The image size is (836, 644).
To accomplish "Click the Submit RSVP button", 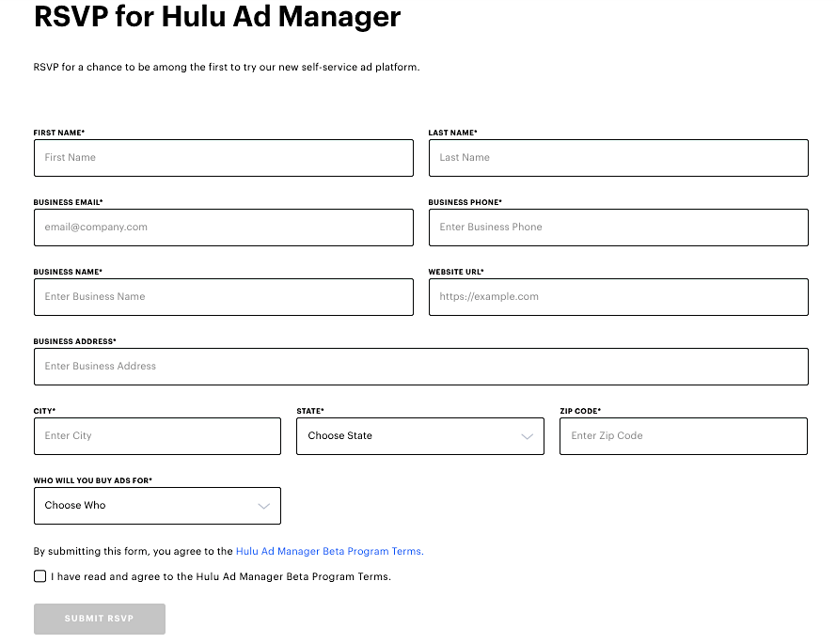I will 100,619.
